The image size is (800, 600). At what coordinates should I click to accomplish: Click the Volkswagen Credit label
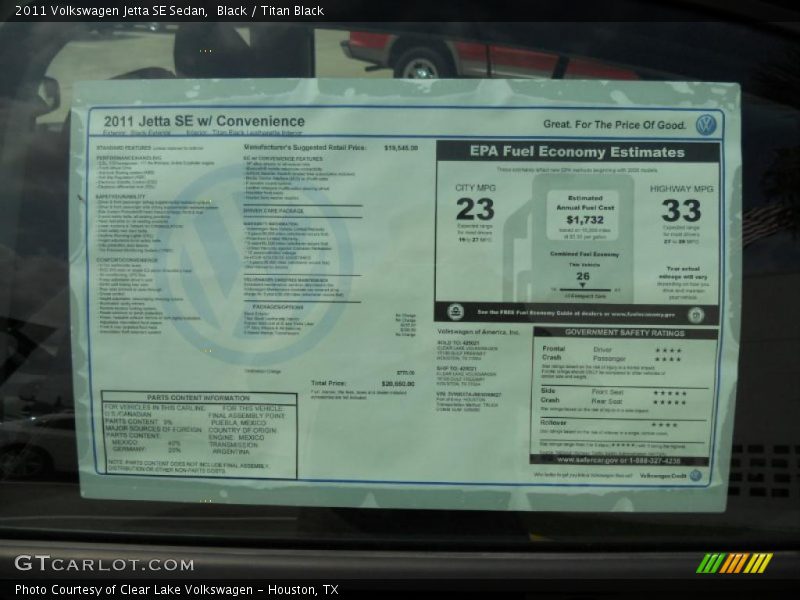click(x=663, y=476)
